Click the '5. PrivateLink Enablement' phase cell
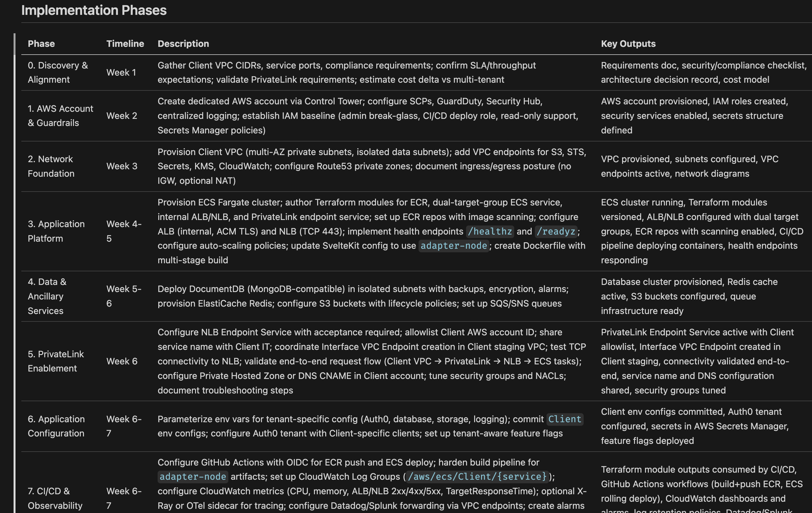The width and height of the screenshot is (812, 513). pos(56,361)
